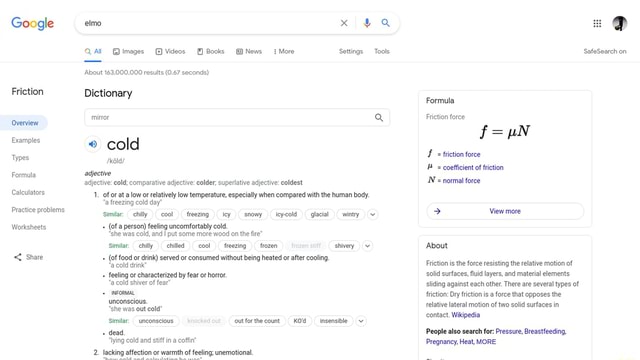Click the Share icon in sidebar
Image resolution: width=640 pixels, height=360 pixels.
[x=18, y=257]
